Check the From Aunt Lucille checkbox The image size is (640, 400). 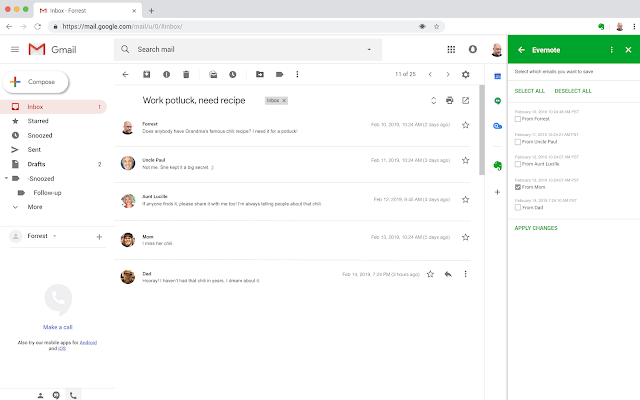tap(518, 164)
